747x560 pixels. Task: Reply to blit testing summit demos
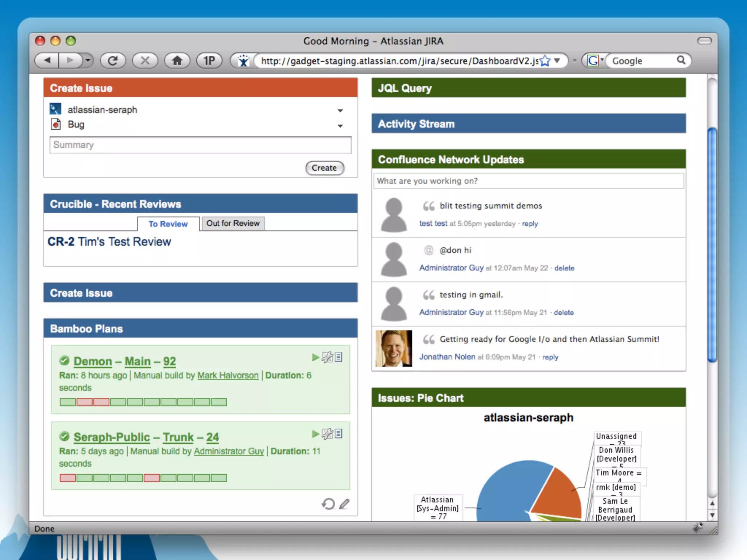530,223
